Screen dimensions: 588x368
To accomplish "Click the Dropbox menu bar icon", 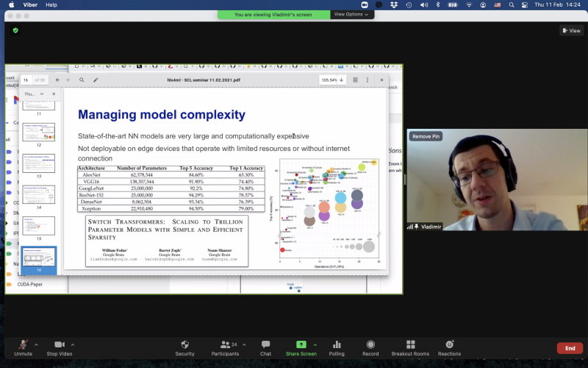I will (x=394, y=5).
